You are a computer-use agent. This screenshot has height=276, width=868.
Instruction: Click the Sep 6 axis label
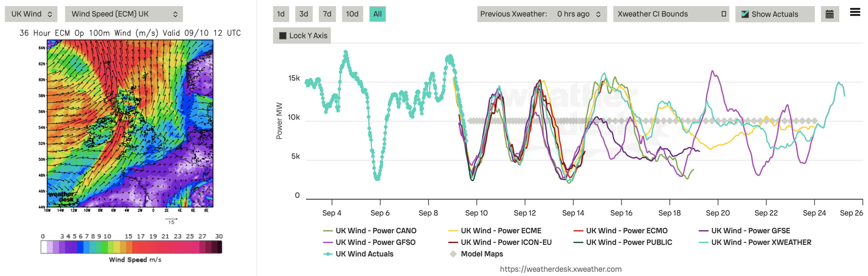pos(380,213)
